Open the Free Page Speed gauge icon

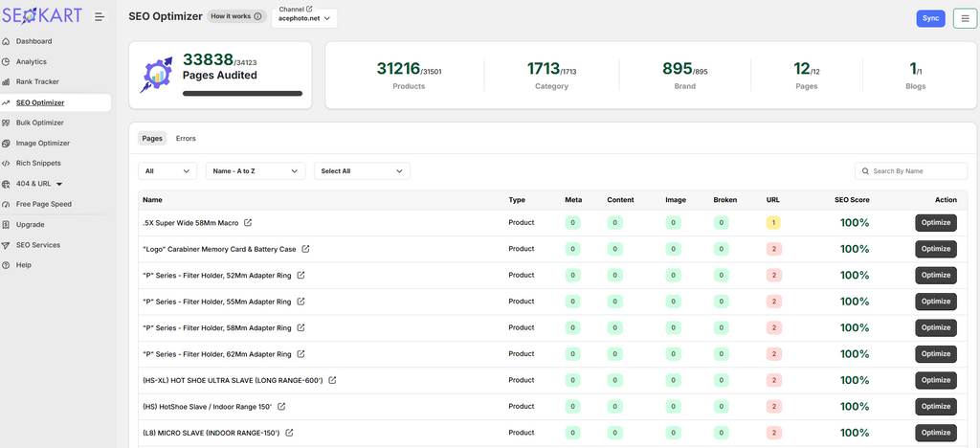(x=6, y=204)
